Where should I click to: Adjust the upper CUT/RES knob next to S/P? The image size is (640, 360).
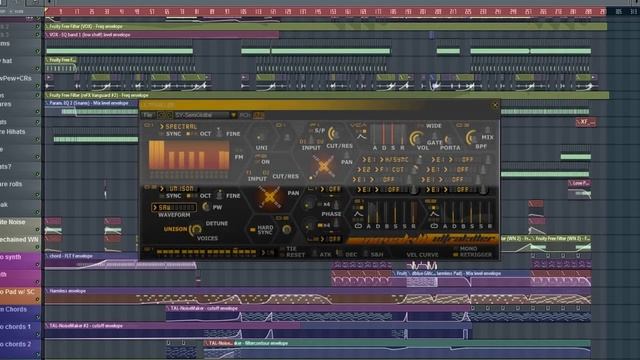(x=333, y=133)
